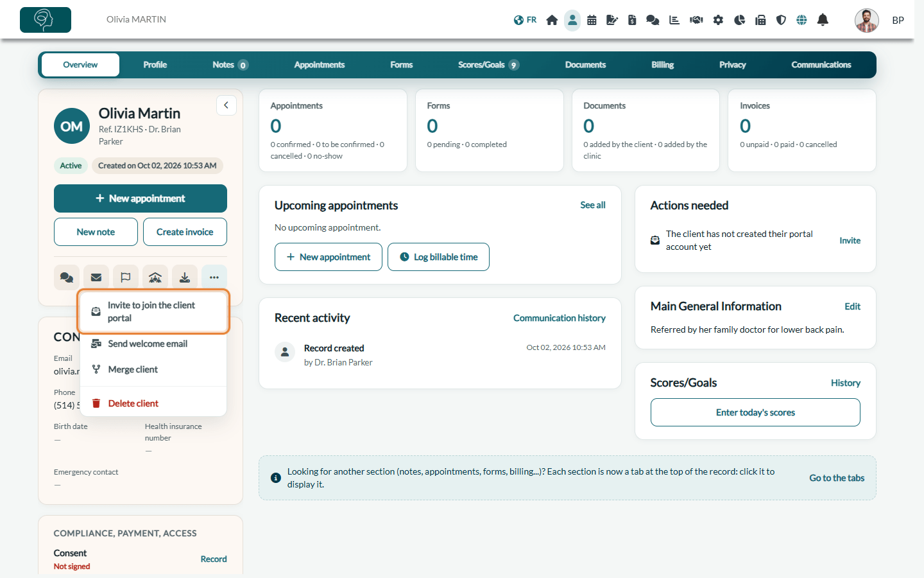Open the Communications tab
Viewport: 924px width, 578px height.
(821, 65)
